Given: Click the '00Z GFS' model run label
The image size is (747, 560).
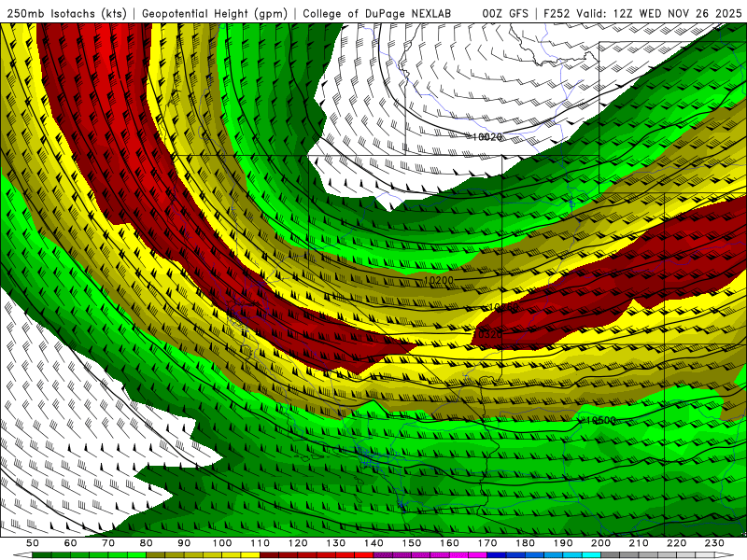Looking at the screenshot, I should tap(505, 14).
